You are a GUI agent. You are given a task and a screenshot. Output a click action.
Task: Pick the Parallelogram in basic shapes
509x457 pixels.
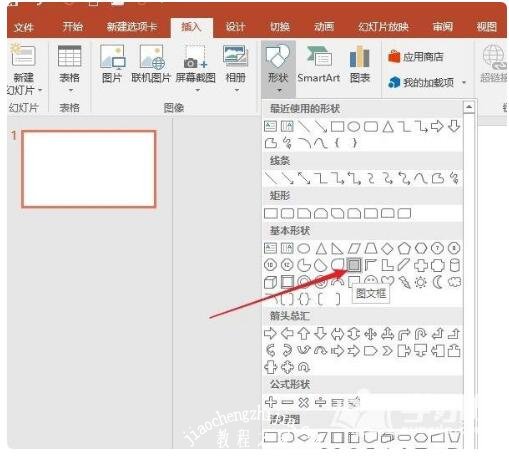[x=354, y=248]
